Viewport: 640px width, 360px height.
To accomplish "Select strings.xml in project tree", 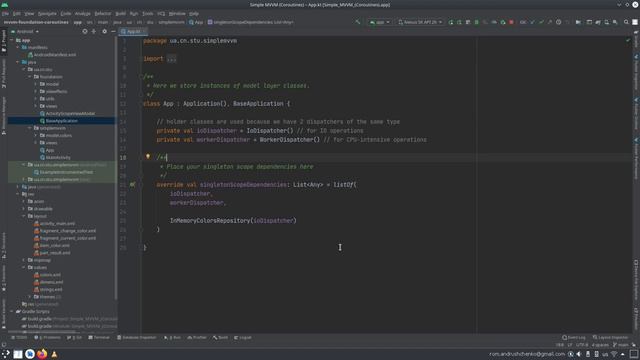I will 51,289.
